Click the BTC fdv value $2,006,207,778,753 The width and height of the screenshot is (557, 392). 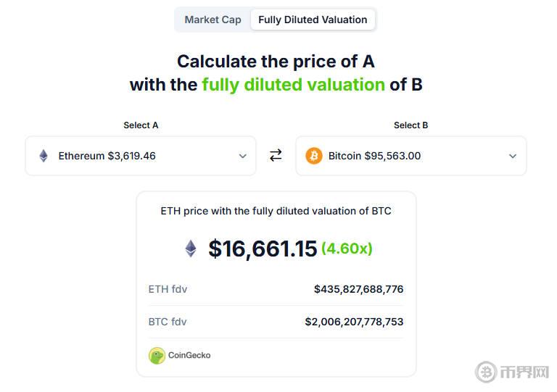(354, 322)
